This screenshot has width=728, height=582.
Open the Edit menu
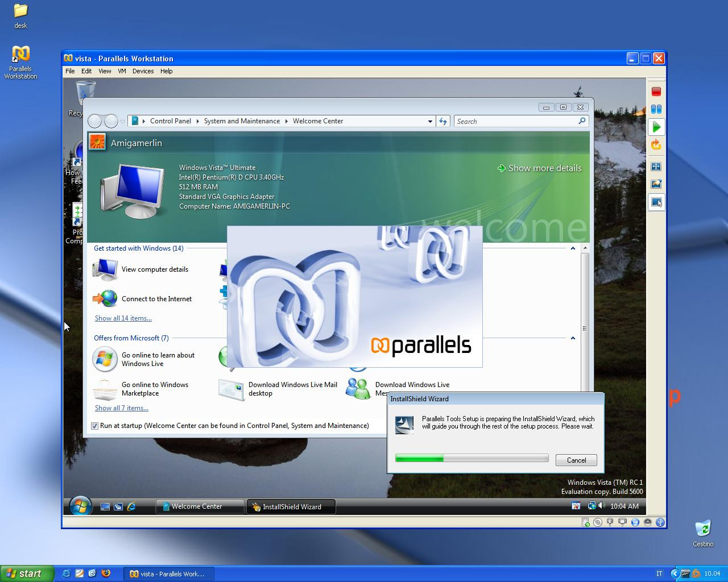(86, 71)
